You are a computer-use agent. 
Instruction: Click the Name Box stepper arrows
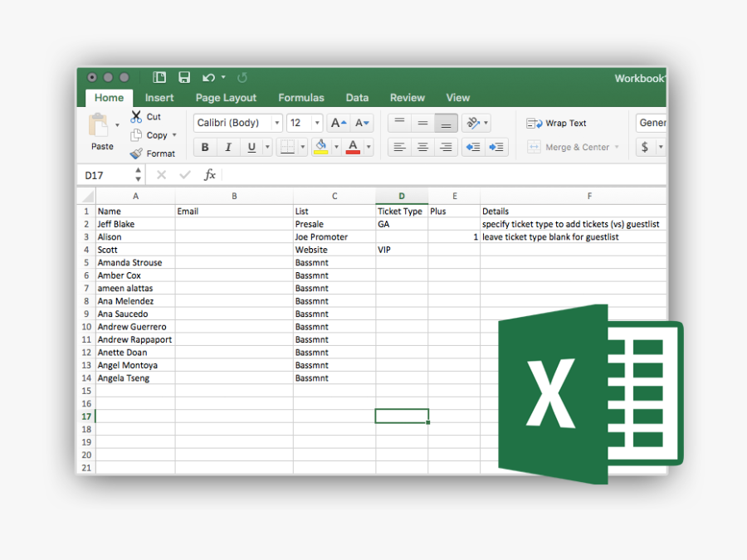point(138,175)
